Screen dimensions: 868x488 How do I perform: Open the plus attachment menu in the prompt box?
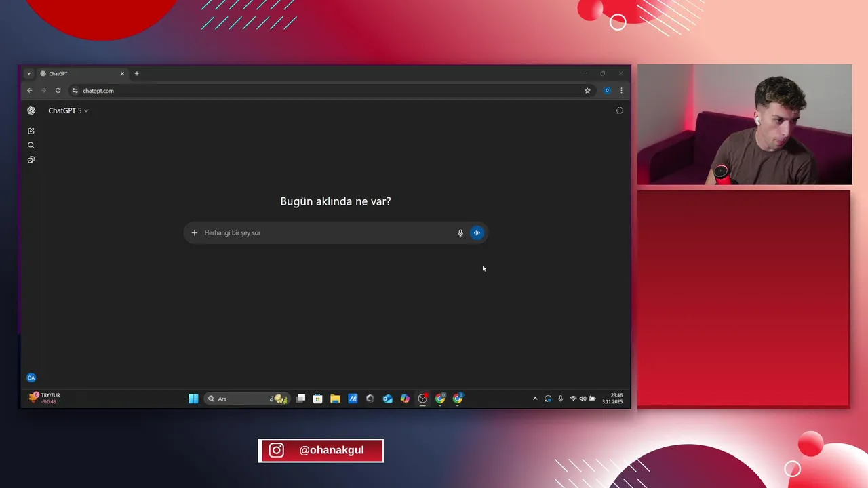[x=195, y=232]
